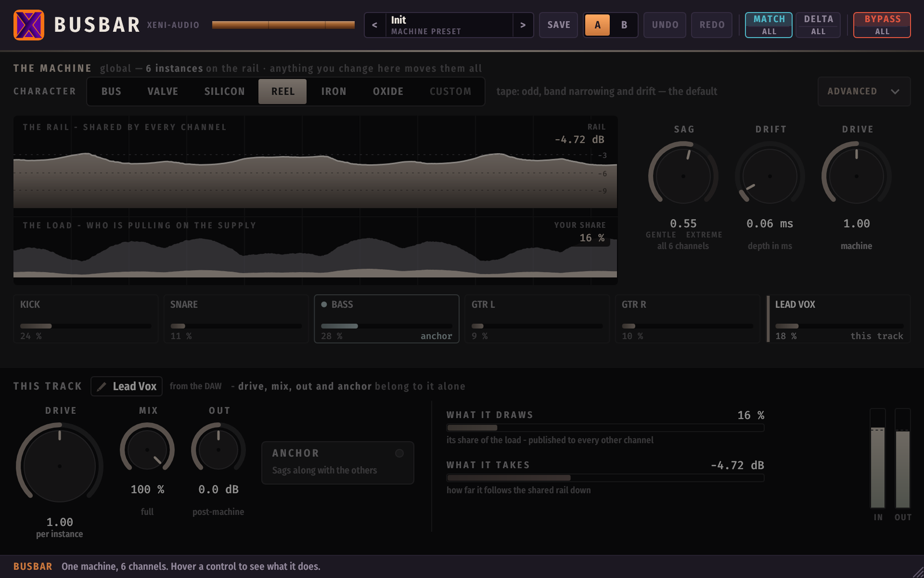This screenshot has height=578, width=924.
Task: Click the WHAT IT TAKES meter bar
Action: coord(605,478)
